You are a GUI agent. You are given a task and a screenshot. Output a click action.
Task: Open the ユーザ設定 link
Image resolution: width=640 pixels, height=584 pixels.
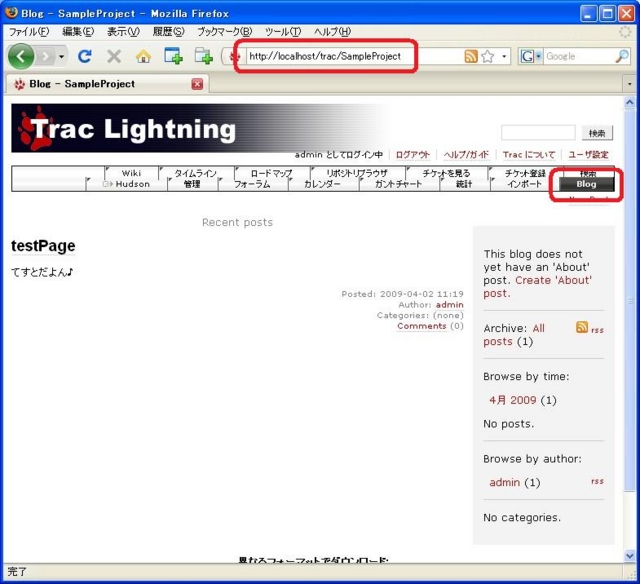click(589, 155)
